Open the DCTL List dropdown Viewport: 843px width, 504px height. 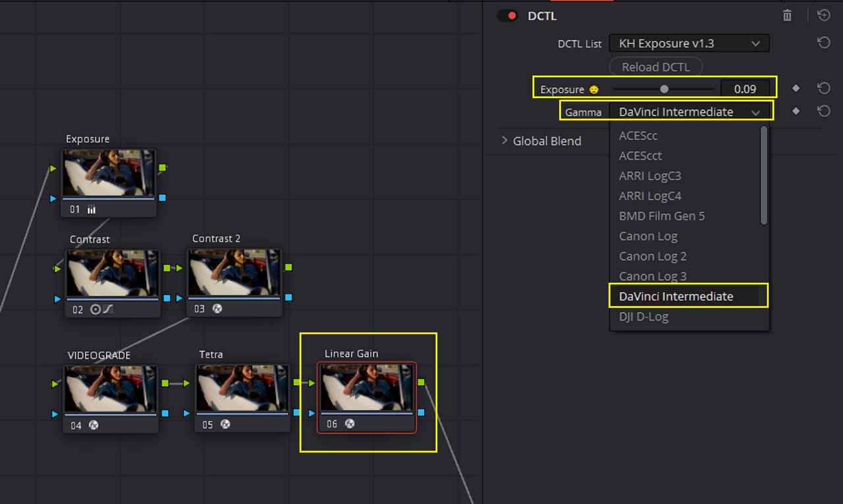tap(689, 43)
